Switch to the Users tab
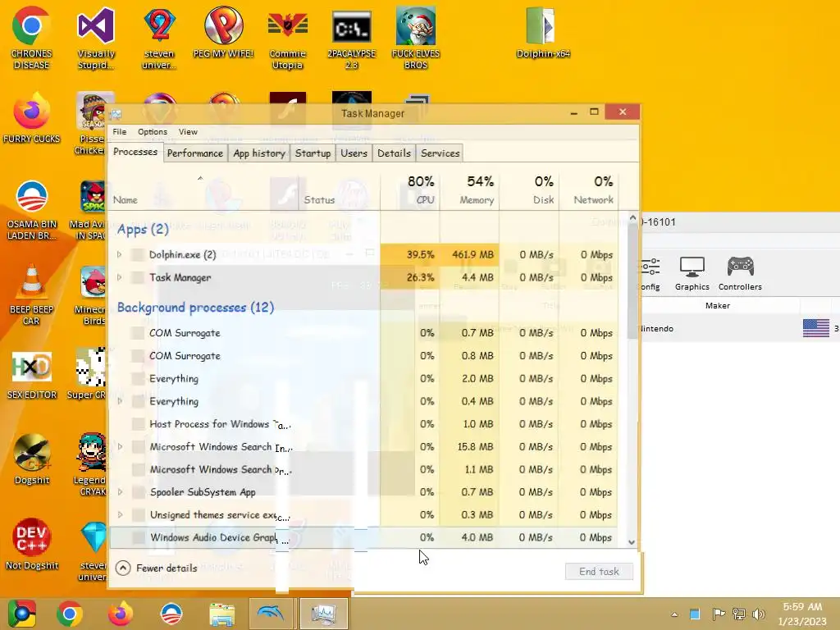The width and height of the screenshot is (840, 630). [354, 153]
